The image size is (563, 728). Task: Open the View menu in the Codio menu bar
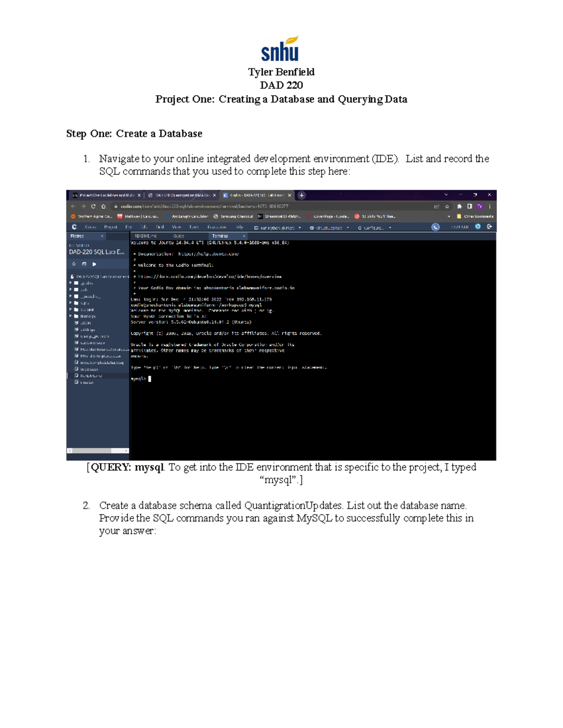click(175, 226)
